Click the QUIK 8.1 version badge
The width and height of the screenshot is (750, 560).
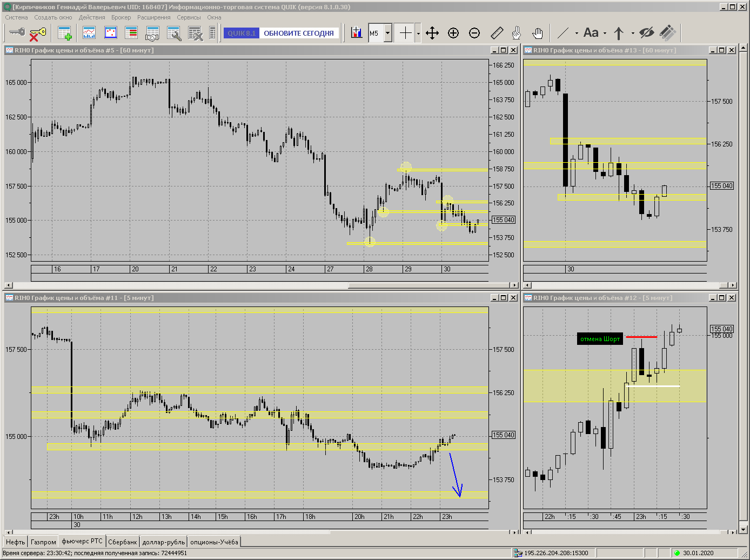242,33
